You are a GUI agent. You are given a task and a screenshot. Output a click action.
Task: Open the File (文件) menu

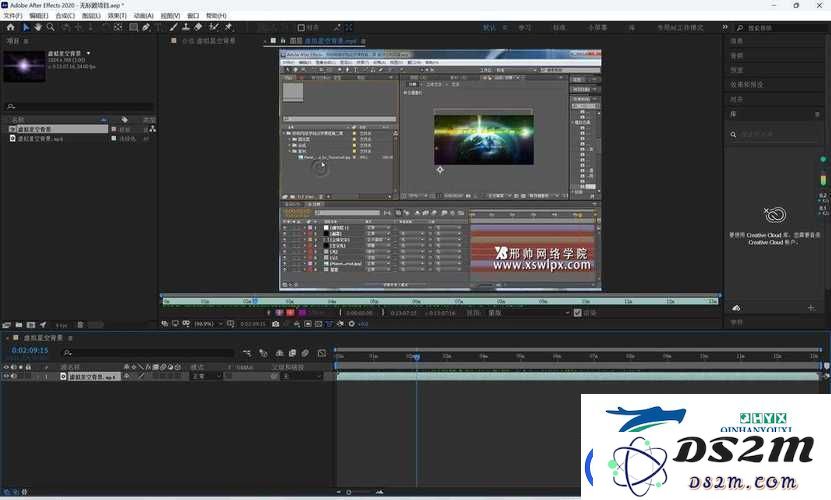13,16
